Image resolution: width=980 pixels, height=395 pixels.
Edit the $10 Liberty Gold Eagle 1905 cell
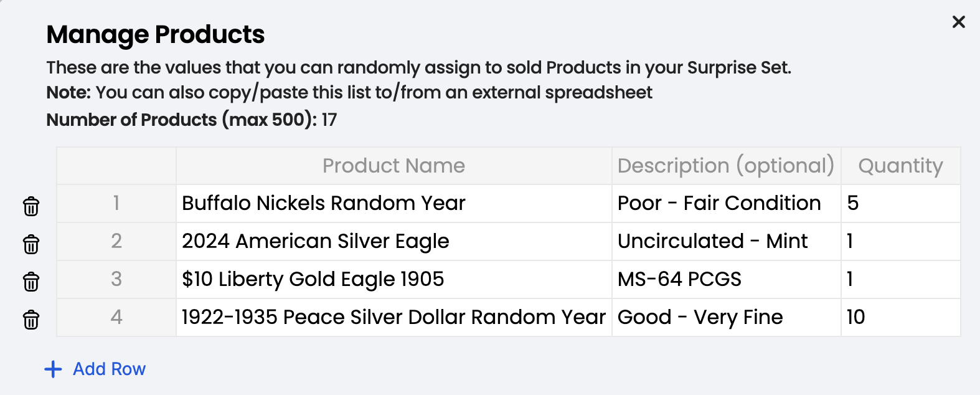[x=394, y=280]
